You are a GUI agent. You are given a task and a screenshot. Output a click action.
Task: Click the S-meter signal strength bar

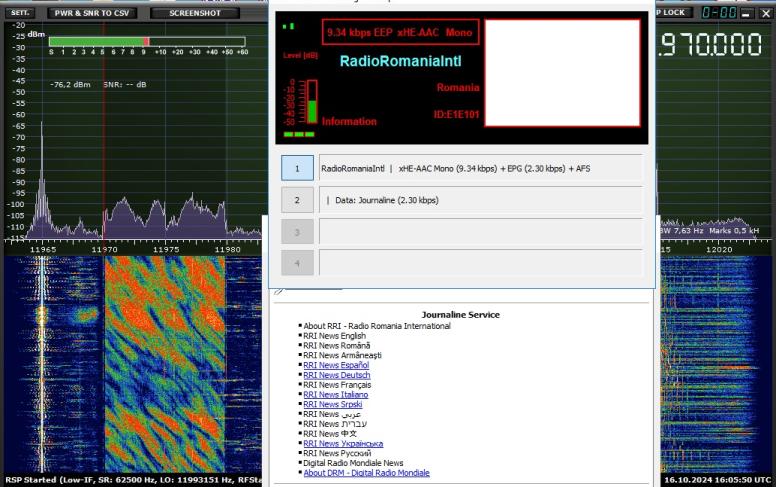click(147, 42)
